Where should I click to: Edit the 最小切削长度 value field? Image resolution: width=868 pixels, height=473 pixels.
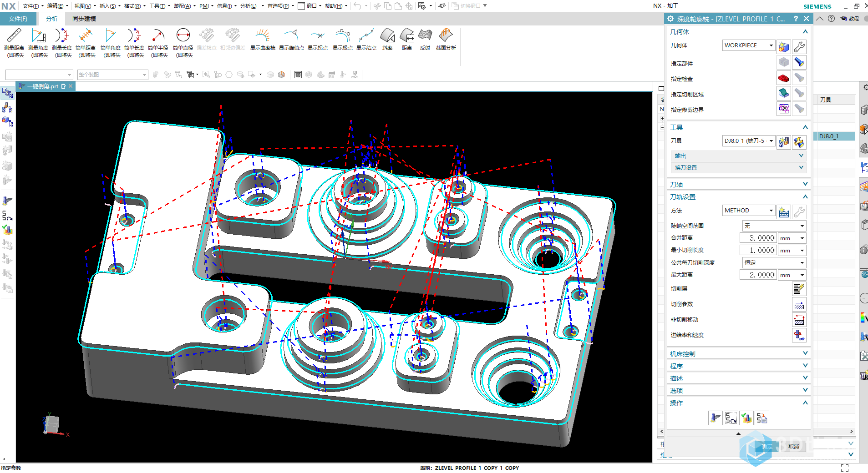pos(758,250)
